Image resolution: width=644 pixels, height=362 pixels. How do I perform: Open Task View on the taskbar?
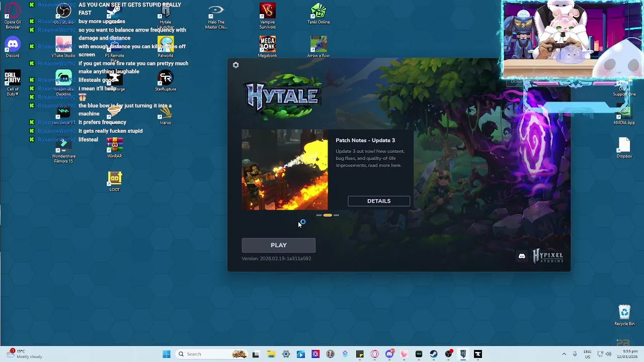tap(256, 354)
